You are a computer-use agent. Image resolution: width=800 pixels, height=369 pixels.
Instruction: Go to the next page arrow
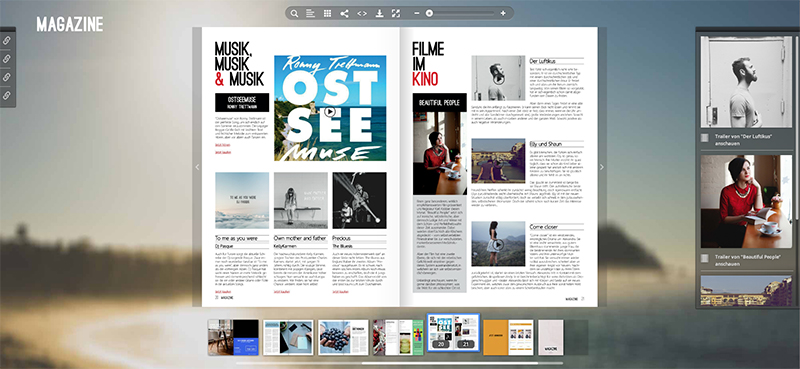click(x=602, y=167)
